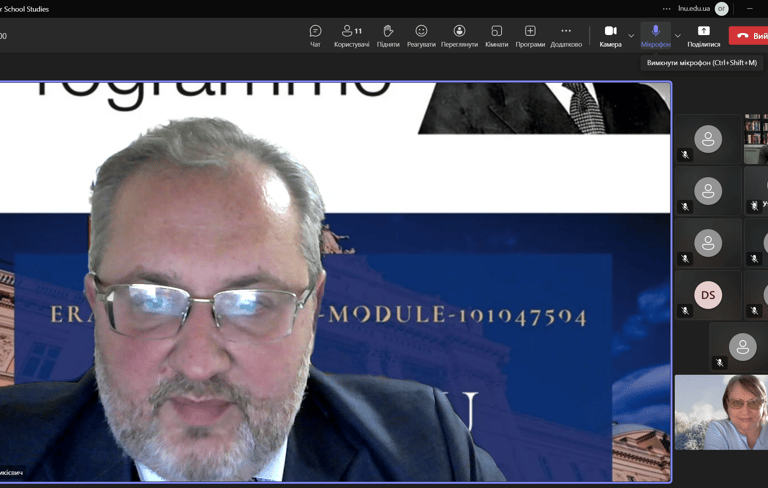Leave the meeting with red button
The image size is (768, 488).
pos(748,36)
